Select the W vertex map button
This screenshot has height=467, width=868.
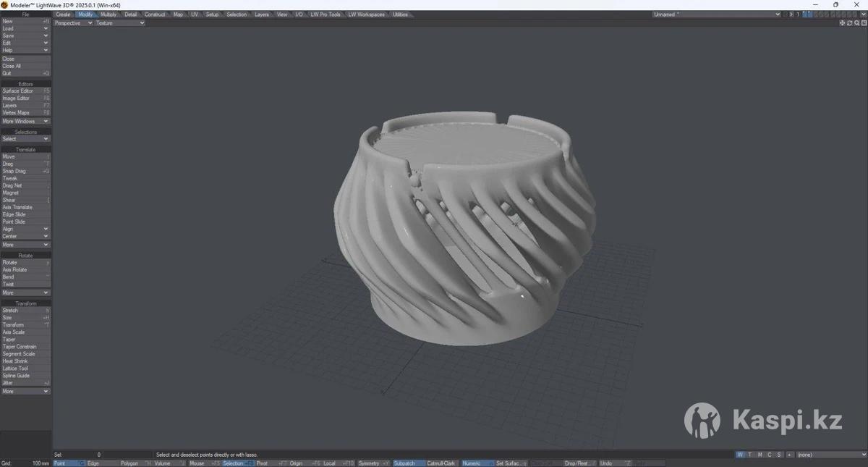740,455
